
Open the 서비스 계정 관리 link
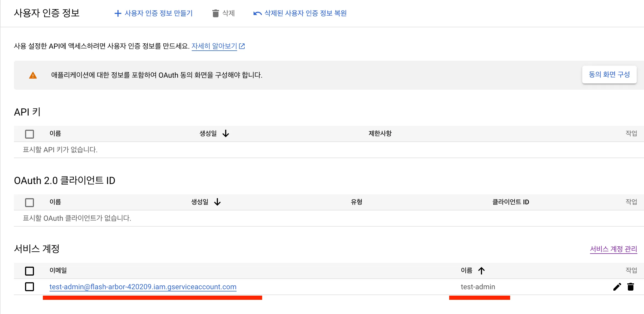point(613,249)
